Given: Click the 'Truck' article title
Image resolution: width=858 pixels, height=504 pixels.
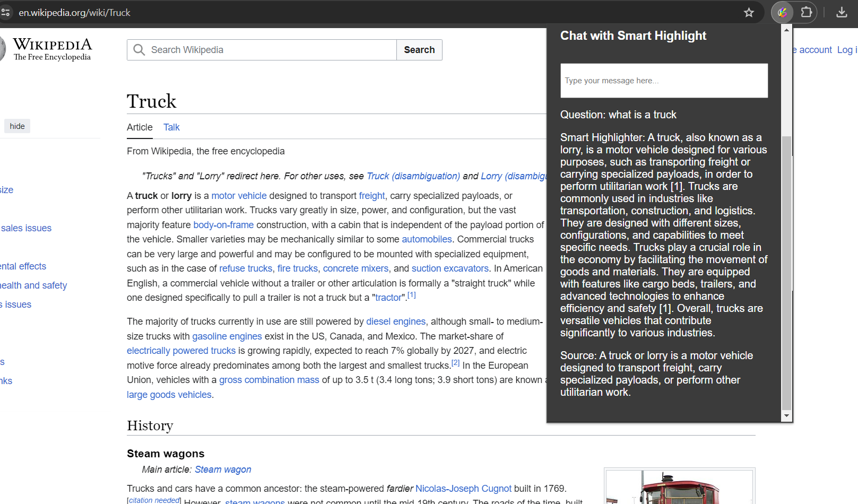Looking at the screenshot, I should pos(151,101).
